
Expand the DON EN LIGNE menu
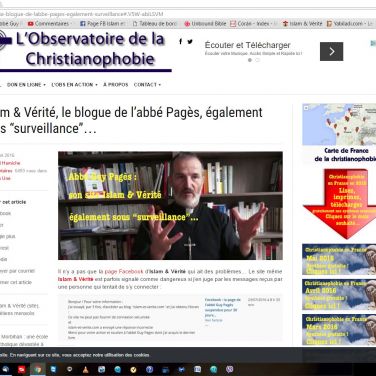tap(26, 85)
